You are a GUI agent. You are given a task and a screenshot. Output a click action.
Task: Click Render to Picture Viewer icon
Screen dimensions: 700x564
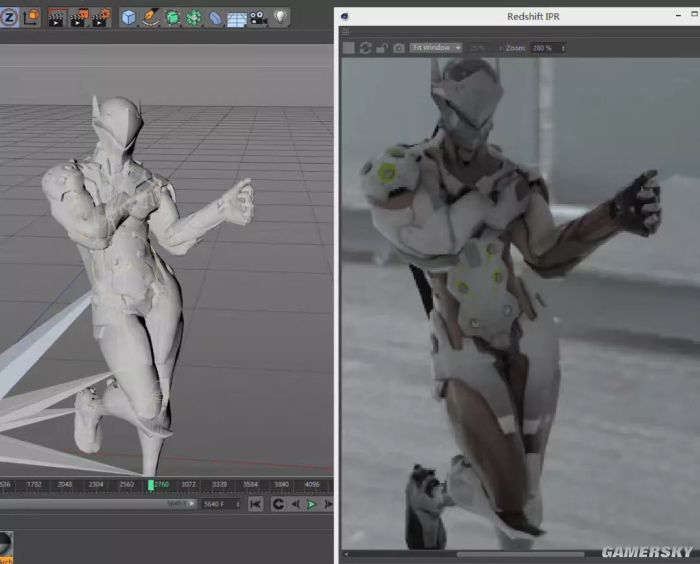[x=79, y=18]
